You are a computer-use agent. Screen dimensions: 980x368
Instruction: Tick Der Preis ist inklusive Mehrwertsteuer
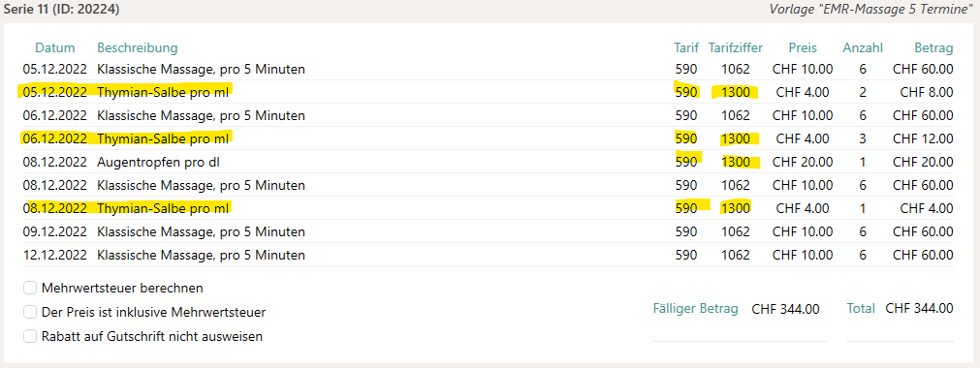coord(30,312)
